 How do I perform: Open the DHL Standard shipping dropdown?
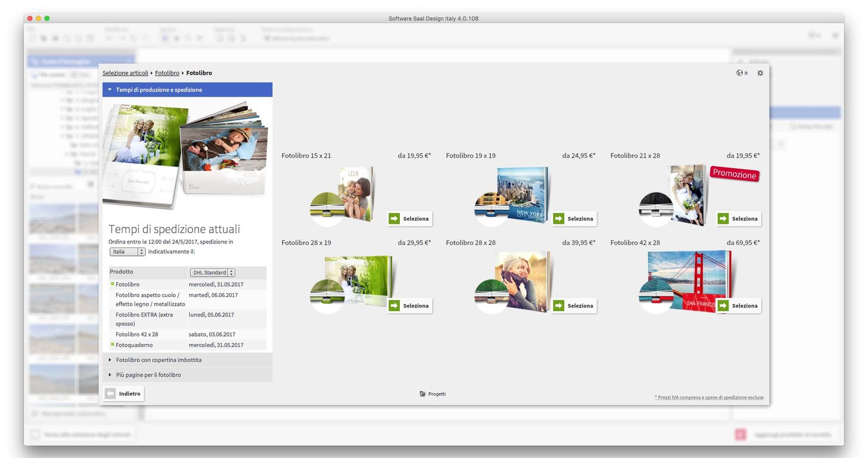[212, 273]
